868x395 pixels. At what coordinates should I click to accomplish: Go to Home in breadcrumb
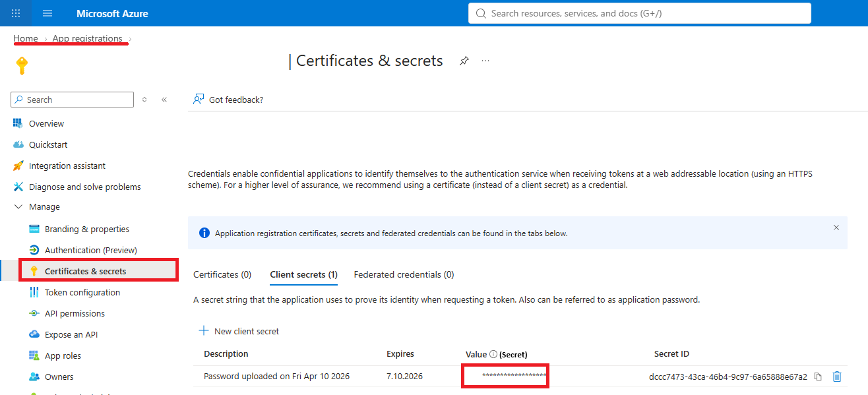pyautogui.click(x=26, y=38)
